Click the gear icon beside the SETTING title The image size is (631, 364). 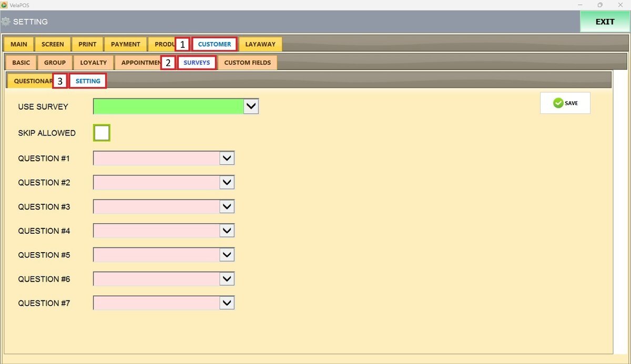point(6,22)
